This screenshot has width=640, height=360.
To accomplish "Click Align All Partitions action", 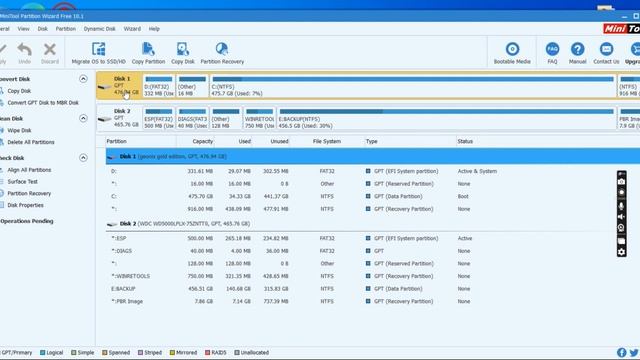I will (29, 170).
